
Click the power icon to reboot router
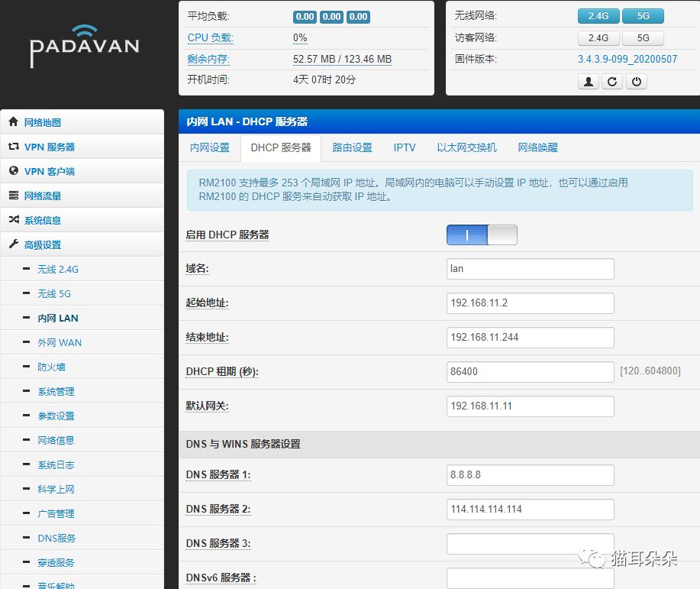tap(637, 81)
